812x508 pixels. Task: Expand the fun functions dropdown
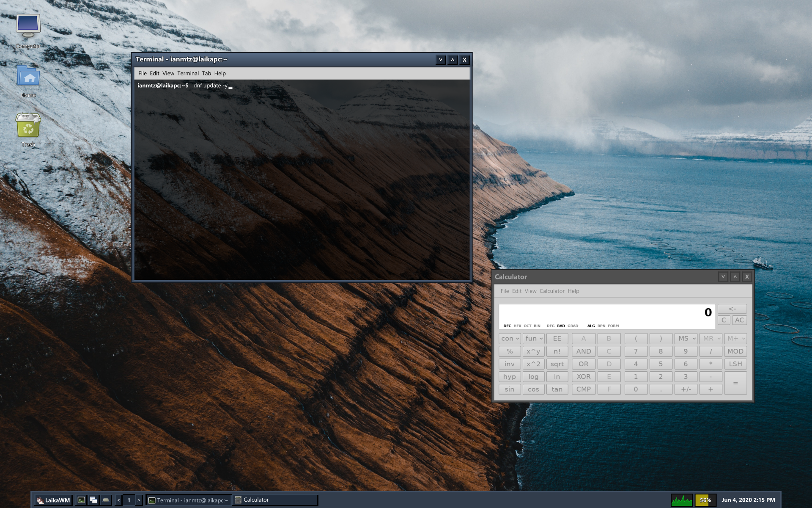534,339
